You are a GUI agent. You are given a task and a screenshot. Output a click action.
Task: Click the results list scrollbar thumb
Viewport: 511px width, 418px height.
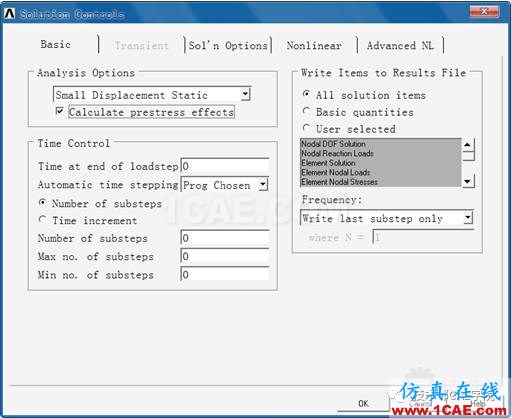click(x=468, y=156)
